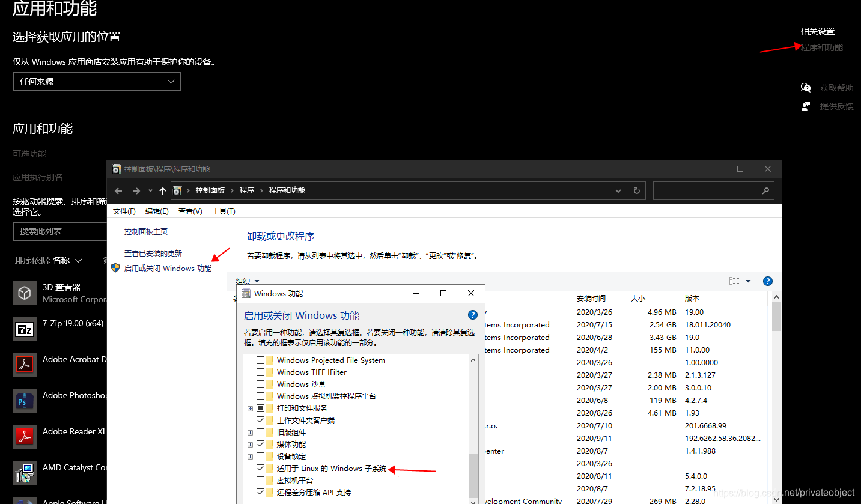Click the Adobe Photoshop app icon
This screenshot has width=861, height=504.
click(25, 401)
